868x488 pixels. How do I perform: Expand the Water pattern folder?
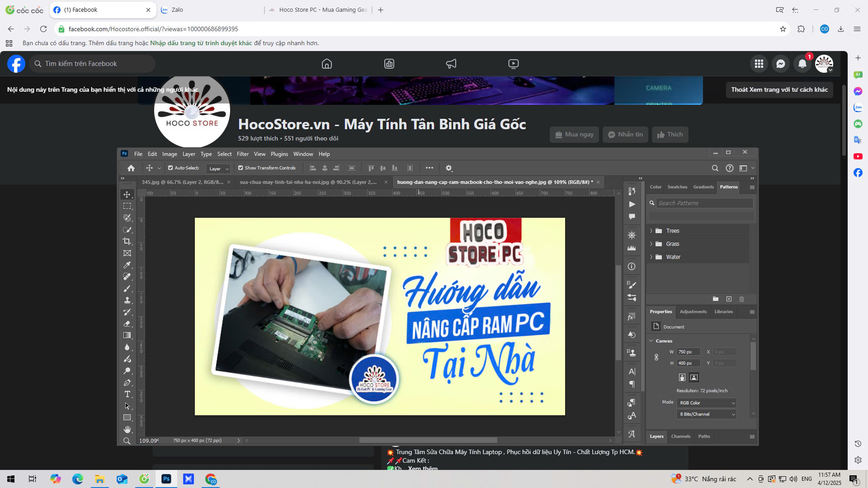pos(651,257)
